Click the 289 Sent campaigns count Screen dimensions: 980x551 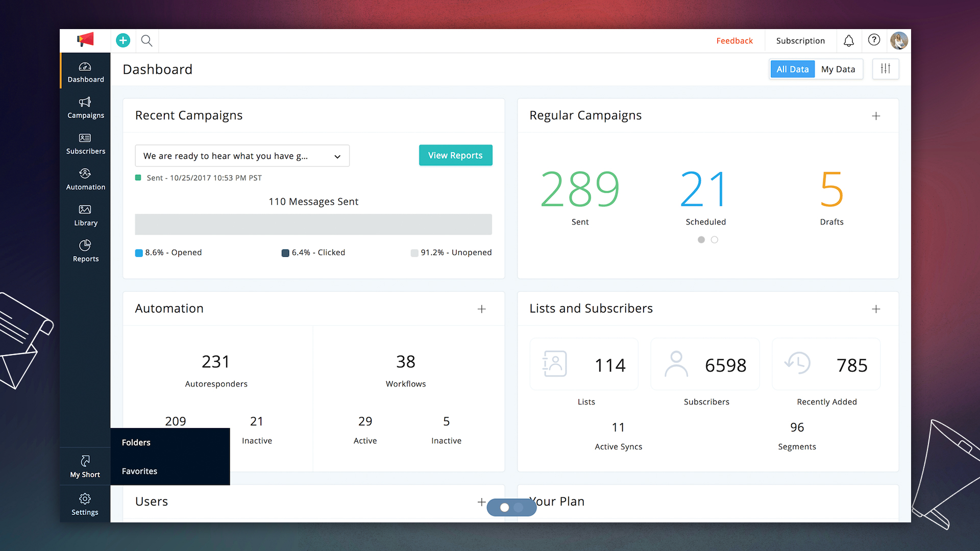[580, 189]
